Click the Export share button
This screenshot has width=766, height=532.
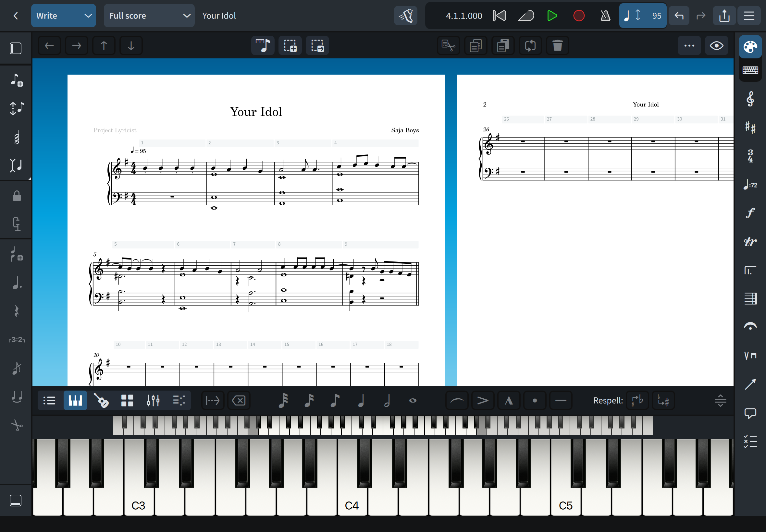(724, 15)
